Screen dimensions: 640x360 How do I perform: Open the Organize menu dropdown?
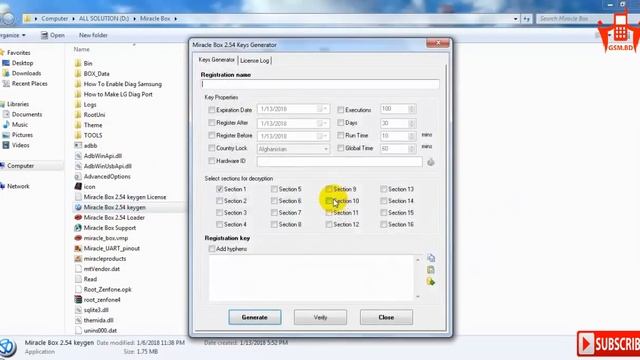point(13,35)
